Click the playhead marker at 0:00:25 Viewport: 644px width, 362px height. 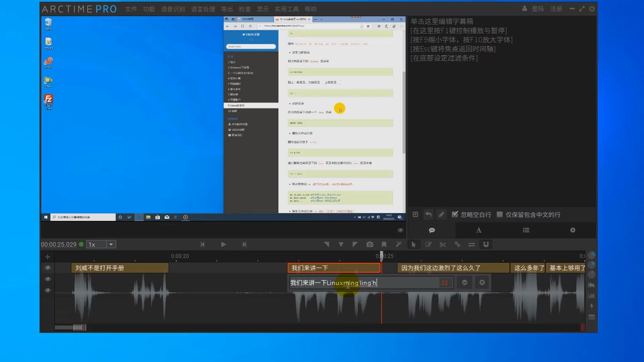pyautogui.click(x=381, y=256)
